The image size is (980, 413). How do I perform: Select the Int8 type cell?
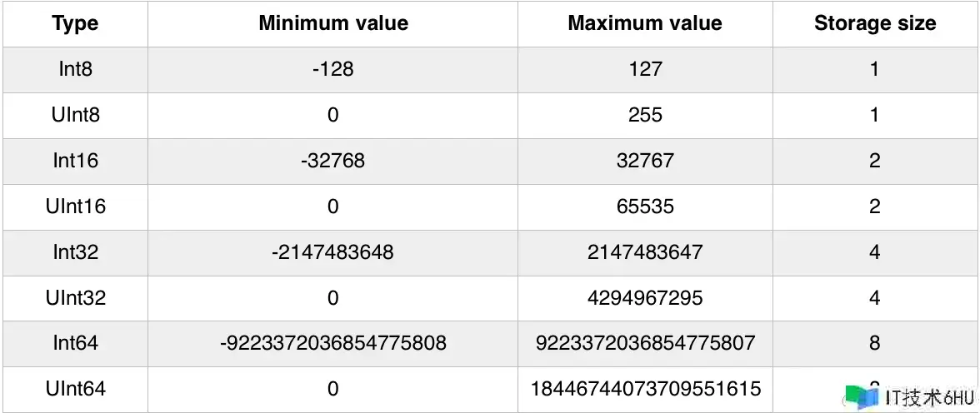75,69
